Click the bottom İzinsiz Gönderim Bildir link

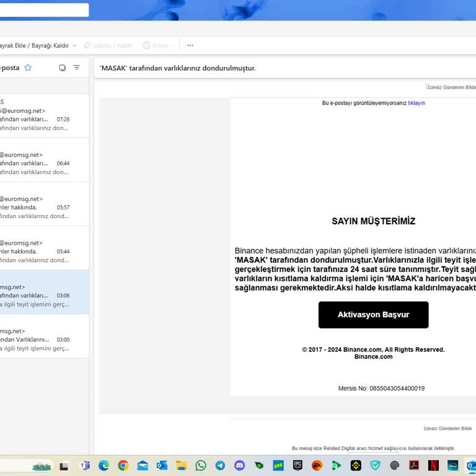coord(447,428)
